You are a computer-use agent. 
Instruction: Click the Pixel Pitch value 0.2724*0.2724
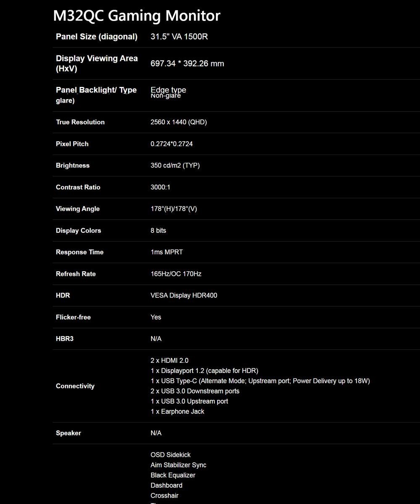point(172,144)
